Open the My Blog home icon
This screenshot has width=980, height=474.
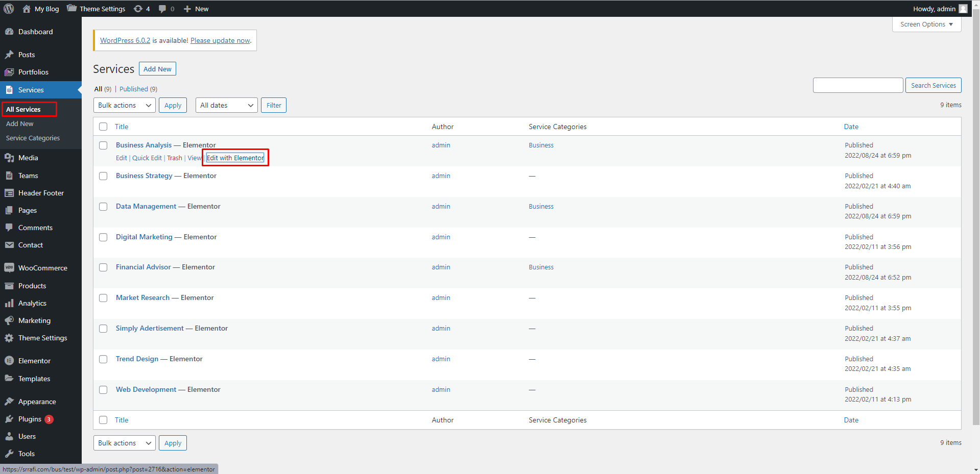pos(27,9)
